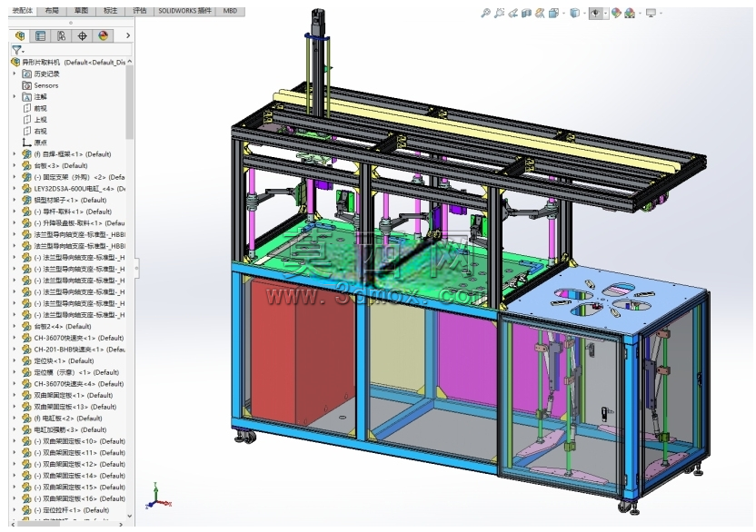Switch to the SOLIDWORKS 插件 tab

tap(185, 10)
